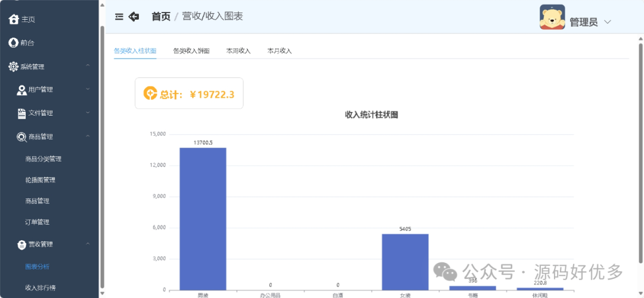
Task: Click the home icon beside 主页
Action: [x=14, y=19]
